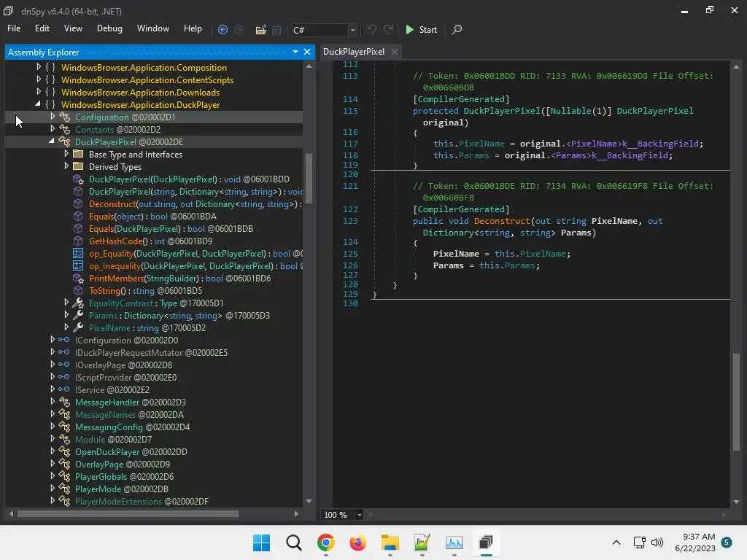747x560 pixels.
Task: Click the folder icon for Base Type and Interfaces
Action: [x=78, y=155]
